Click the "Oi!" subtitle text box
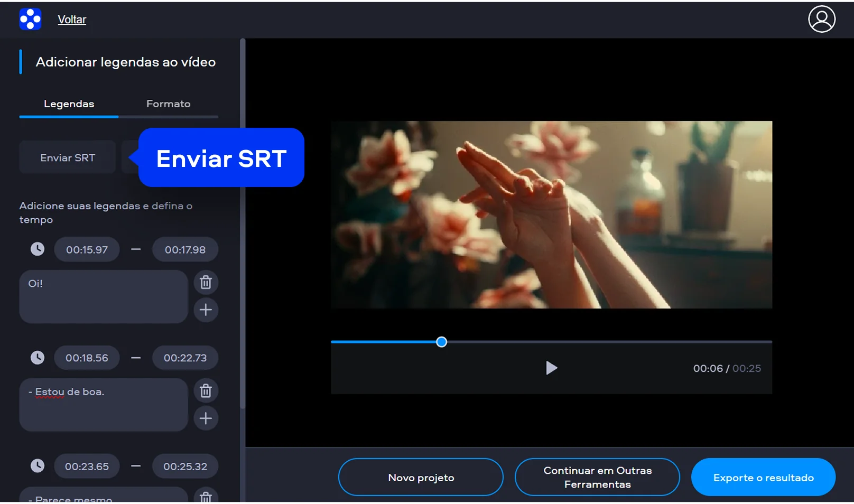Viewport: 854px width, 504px height. click(104, 297)
